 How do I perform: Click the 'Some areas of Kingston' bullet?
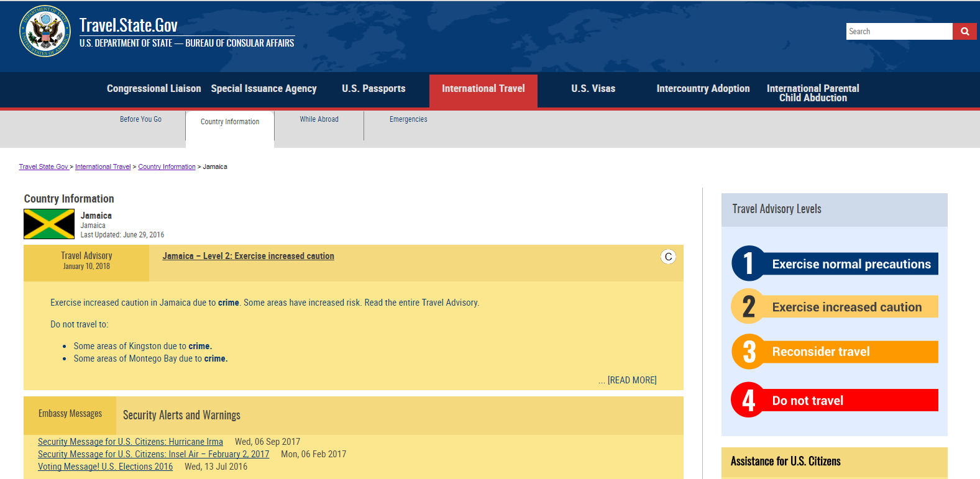click(143, 346)
